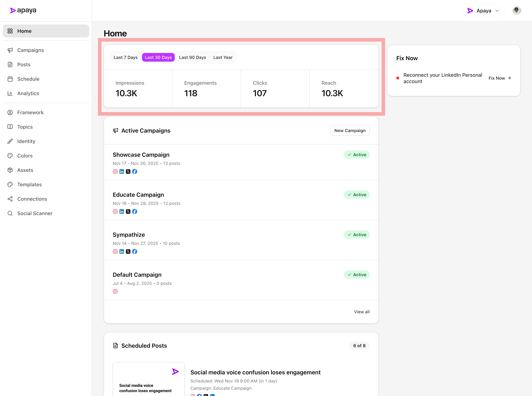Click the Facebook icon under Showcase Campaign

(x=135, y=171)
